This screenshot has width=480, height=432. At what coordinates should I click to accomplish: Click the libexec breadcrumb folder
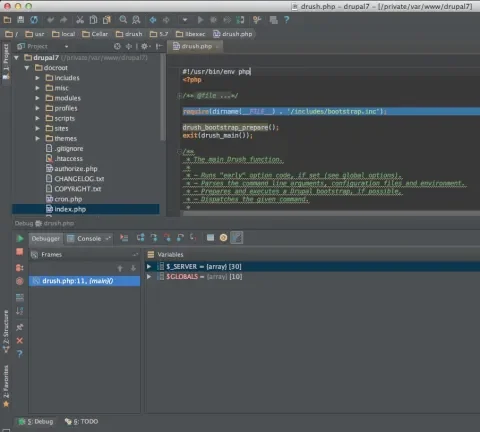[x=191, y=34]
